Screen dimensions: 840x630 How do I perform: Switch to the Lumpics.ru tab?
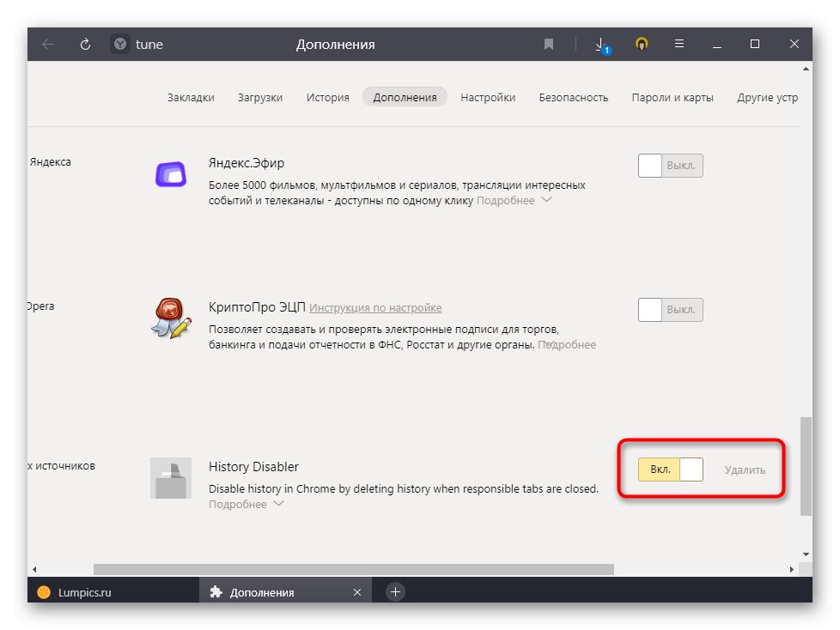coord(113,591)
